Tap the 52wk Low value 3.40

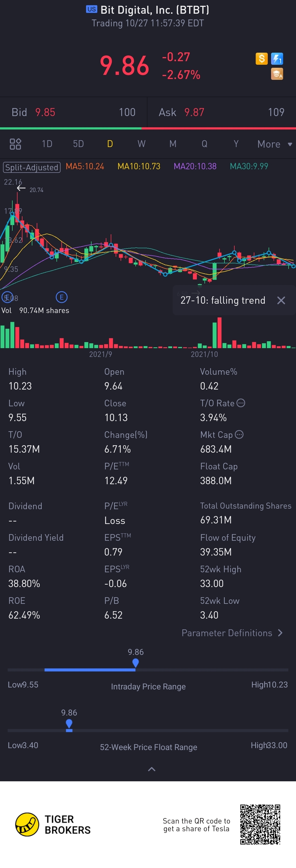209,615
